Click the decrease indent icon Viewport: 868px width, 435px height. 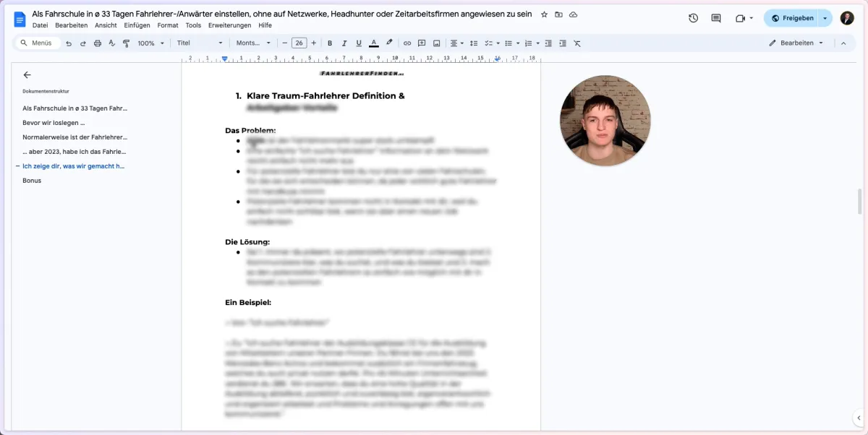click(x=548, y=43)
